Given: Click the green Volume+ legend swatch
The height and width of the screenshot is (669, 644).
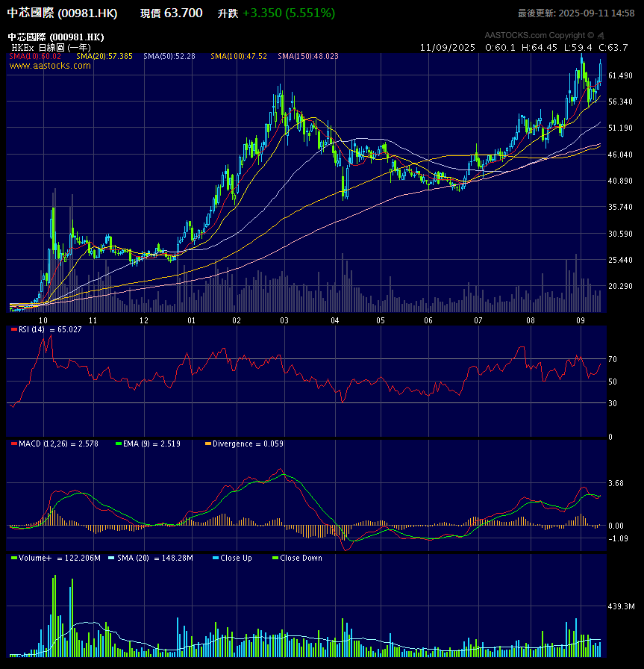Looking at the screenshot, I should pos(14,558).
